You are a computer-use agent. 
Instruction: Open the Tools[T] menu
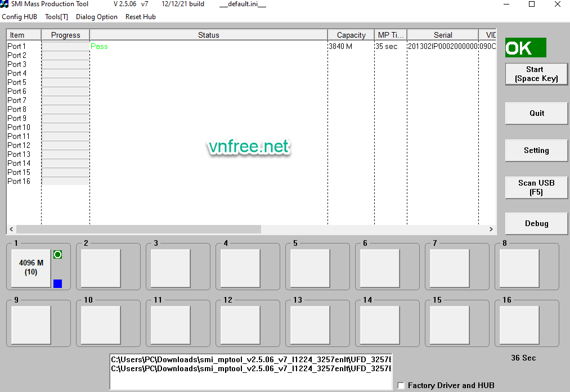(x=56, y=17)
